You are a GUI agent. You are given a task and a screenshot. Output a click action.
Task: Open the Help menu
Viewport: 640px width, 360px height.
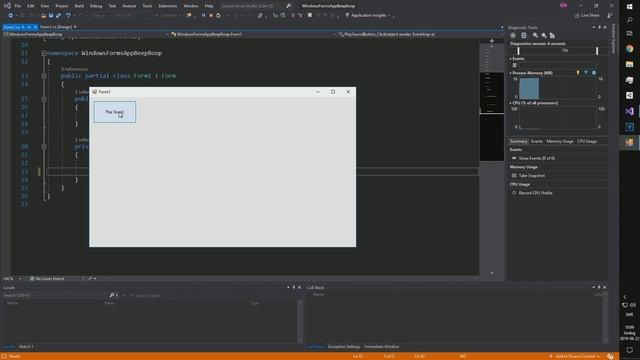point(209,6)
